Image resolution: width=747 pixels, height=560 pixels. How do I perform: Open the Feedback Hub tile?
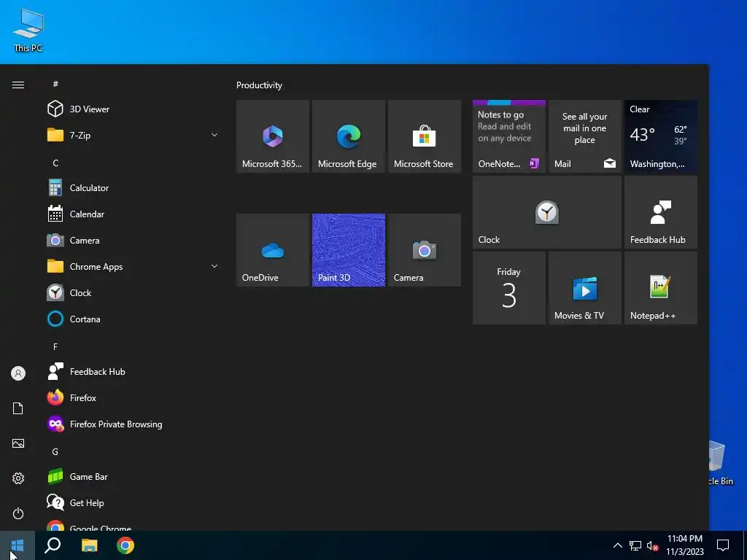pyautogui.click(x=661, y=212)
